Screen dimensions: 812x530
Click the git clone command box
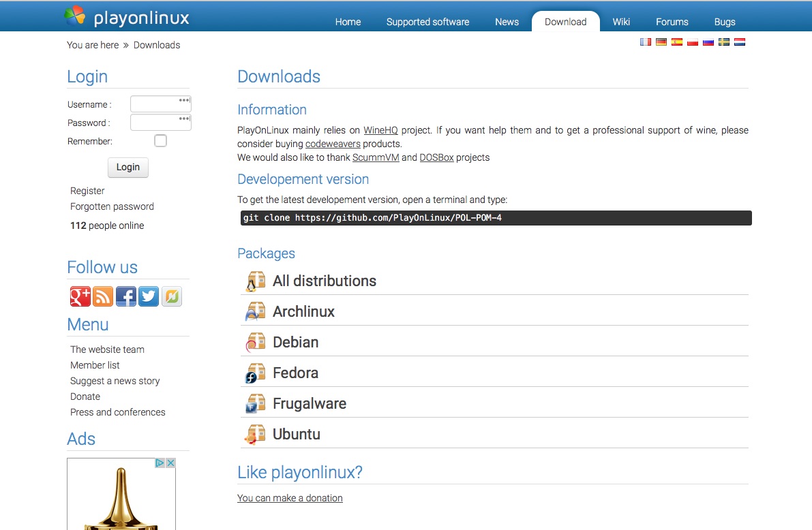click(496, 218)
